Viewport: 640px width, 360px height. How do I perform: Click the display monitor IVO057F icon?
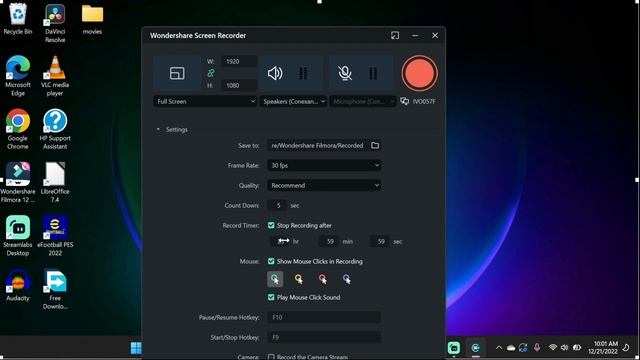coord(404,101)
